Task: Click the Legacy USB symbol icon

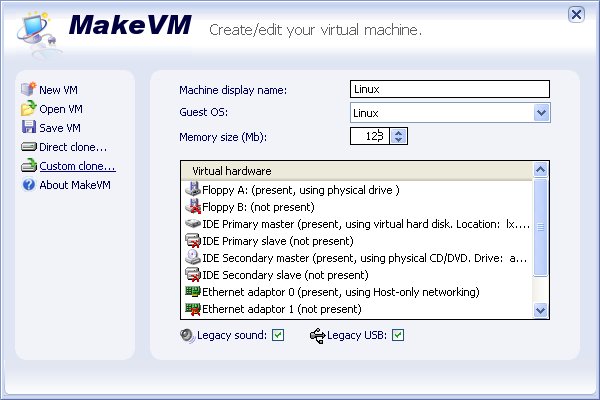Action: tap(317, 336)
